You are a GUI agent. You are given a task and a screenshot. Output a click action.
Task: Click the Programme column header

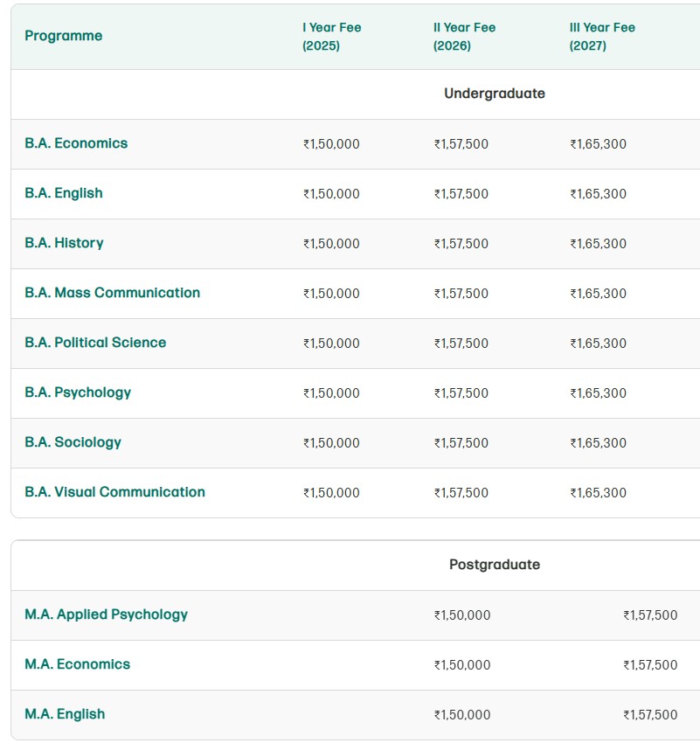click(x=63, y=36)
